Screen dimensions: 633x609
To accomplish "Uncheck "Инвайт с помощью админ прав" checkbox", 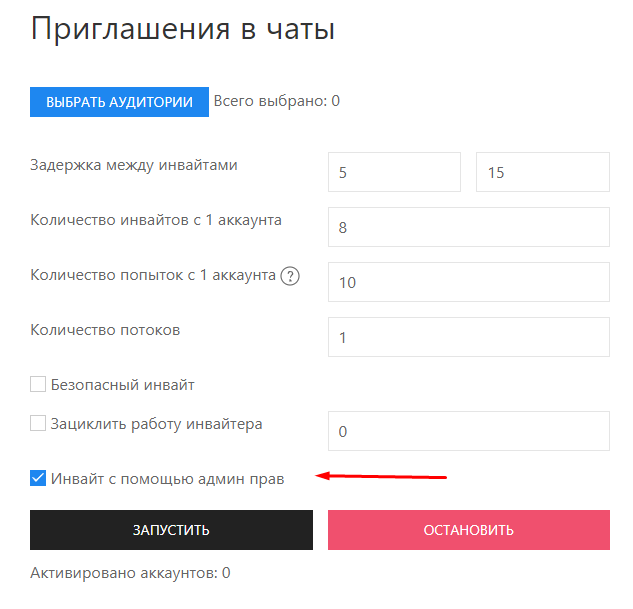I will click(39, 478).
